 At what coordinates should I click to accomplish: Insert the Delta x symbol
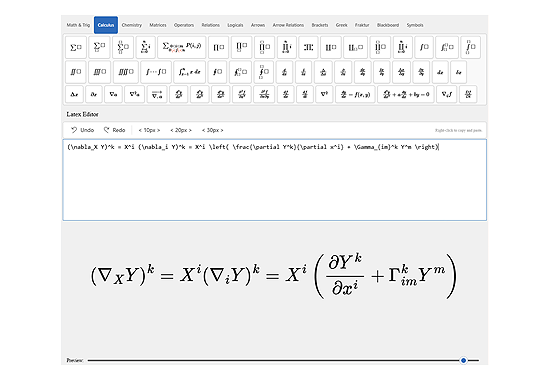(74, 94)
